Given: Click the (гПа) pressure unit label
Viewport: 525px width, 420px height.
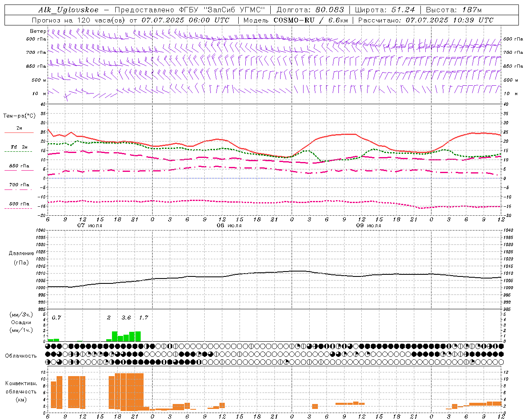Looking at the screenshot, I should 21,262.
